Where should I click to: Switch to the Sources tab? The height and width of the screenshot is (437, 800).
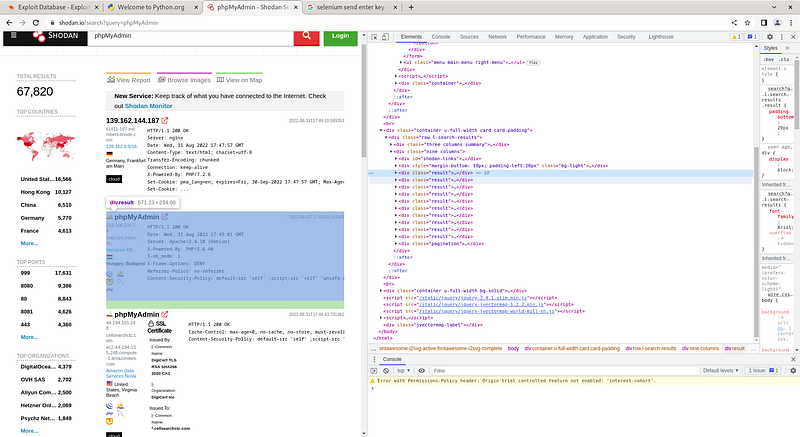tap(469, 37)
